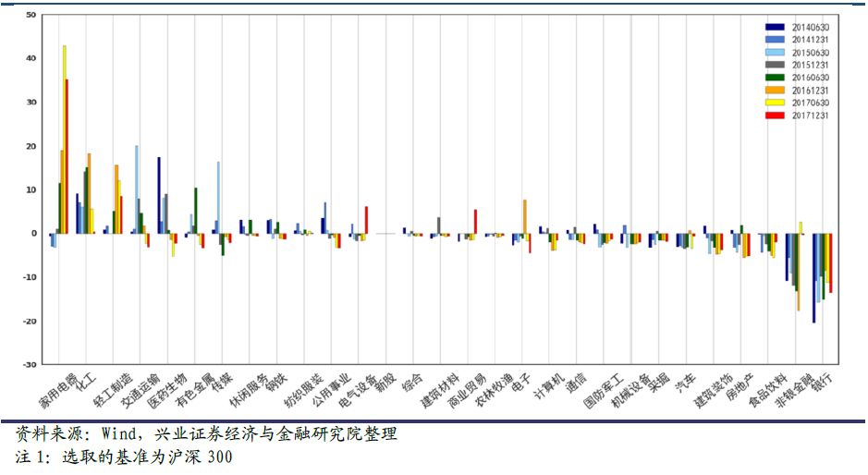Select legend label text 20170630
This screenshot has width=868, height=475.
(811, 103)
